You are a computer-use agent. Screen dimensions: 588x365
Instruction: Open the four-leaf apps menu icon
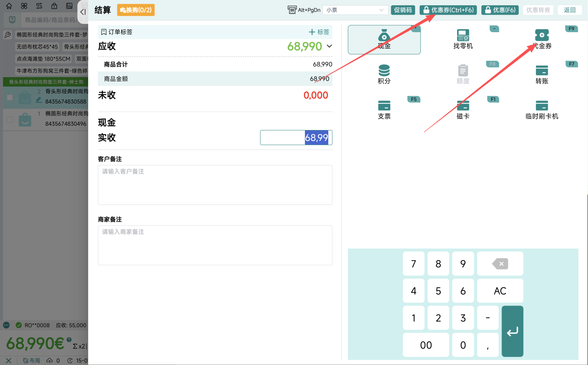[24, 6]
